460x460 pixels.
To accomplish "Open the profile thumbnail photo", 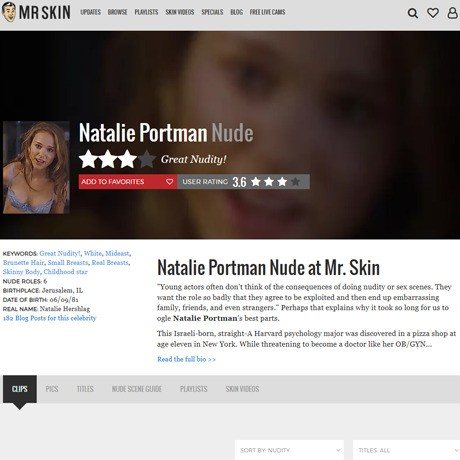I will pos(36,167).
